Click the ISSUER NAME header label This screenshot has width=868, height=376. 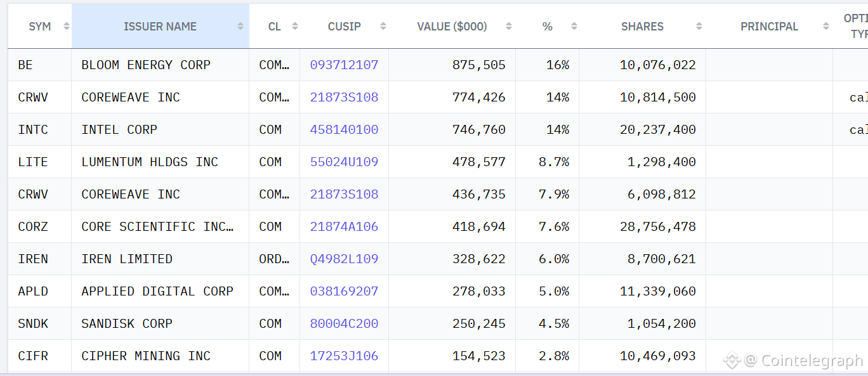(160, 27)
